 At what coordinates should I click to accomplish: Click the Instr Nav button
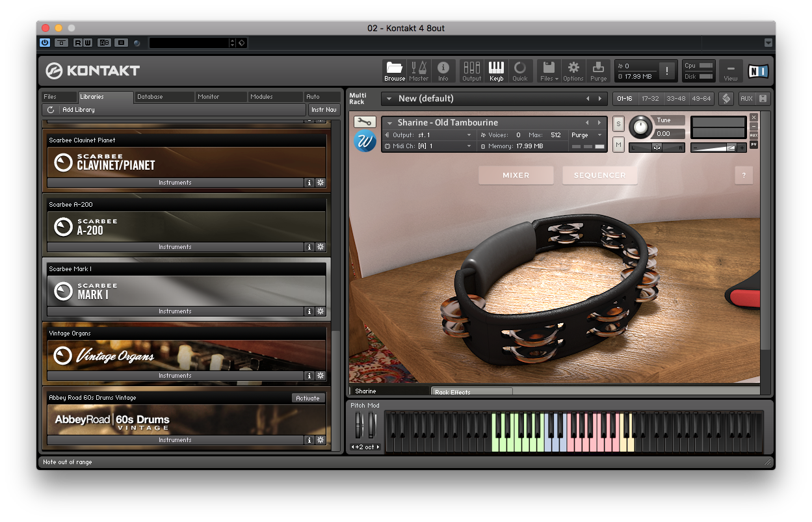[x=324, y=110]
